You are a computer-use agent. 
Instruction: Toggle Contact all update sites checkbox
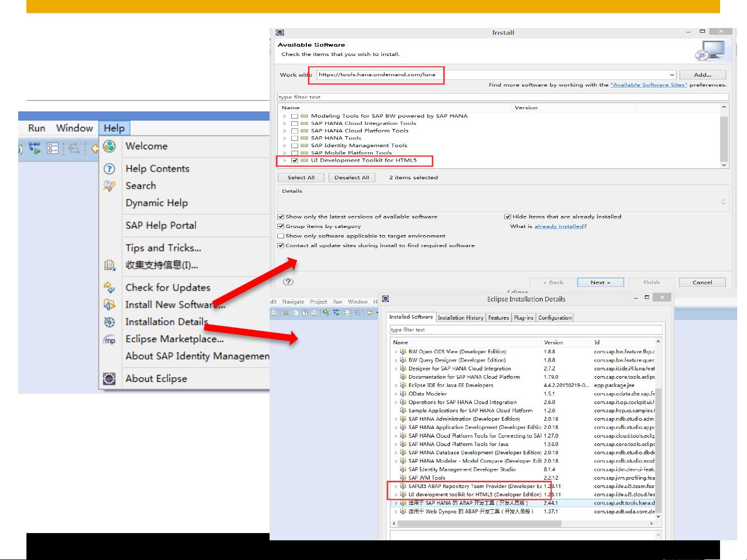(281, 246)
